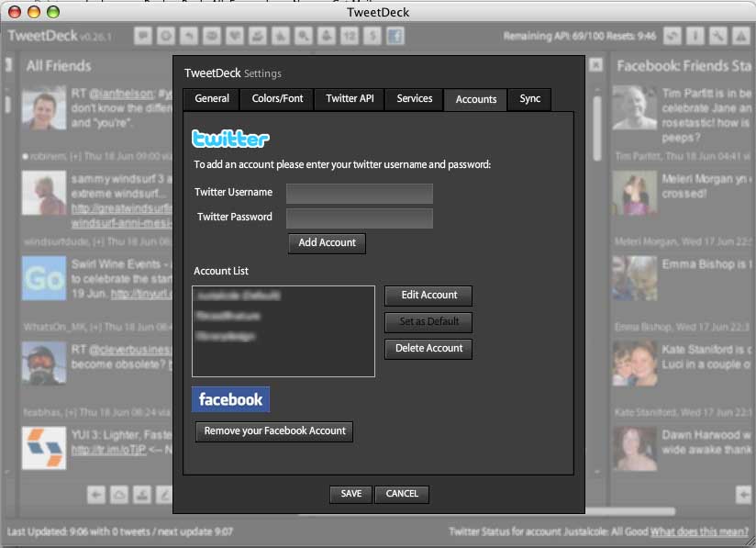Click the Facebook logo in settings

click(x=230, y=399)
